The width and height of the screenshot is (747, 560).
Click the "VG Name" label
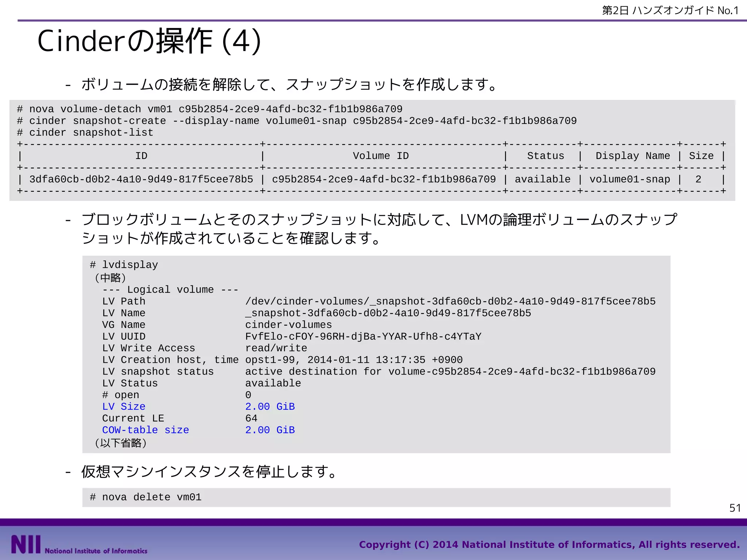pos(124,324)
